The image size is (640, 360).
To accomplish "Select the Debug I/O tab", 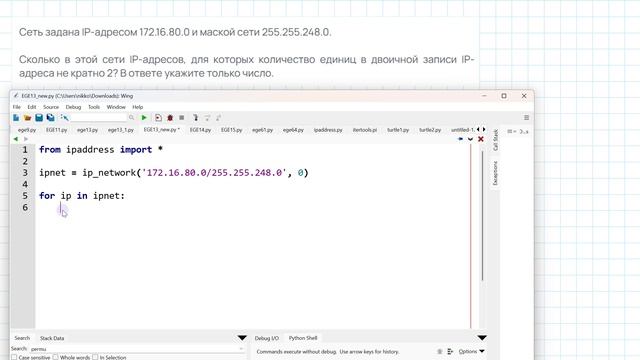I will point(267,338).
